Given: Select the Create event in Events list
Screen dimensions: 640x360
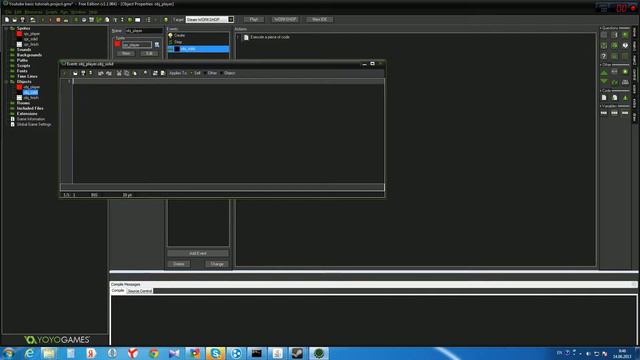Looking at the screenshot, I should [198, 36].
